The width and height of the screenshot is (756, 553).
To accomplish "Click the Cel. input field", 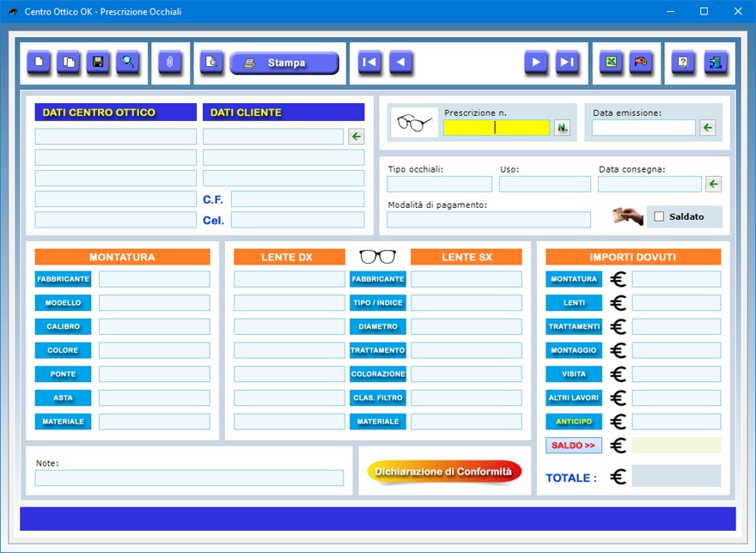I will [297, 220].
